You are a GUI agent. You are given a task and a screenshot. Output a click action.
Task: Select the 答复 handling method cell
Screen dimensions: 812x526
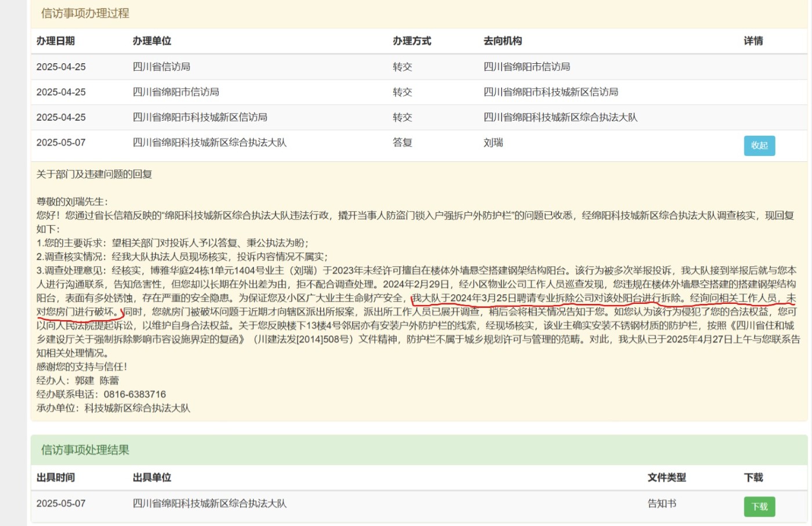tap(402, 143)
